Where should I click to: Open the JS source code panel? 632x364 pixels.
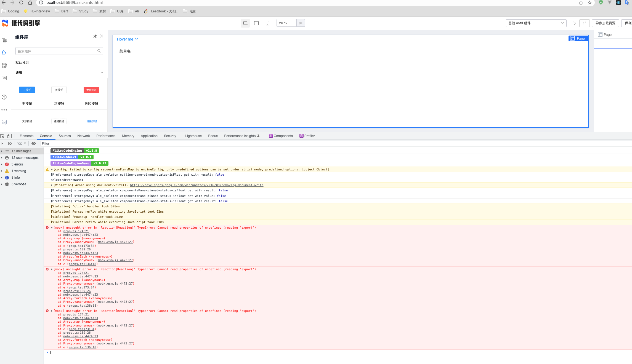(4, 78)
